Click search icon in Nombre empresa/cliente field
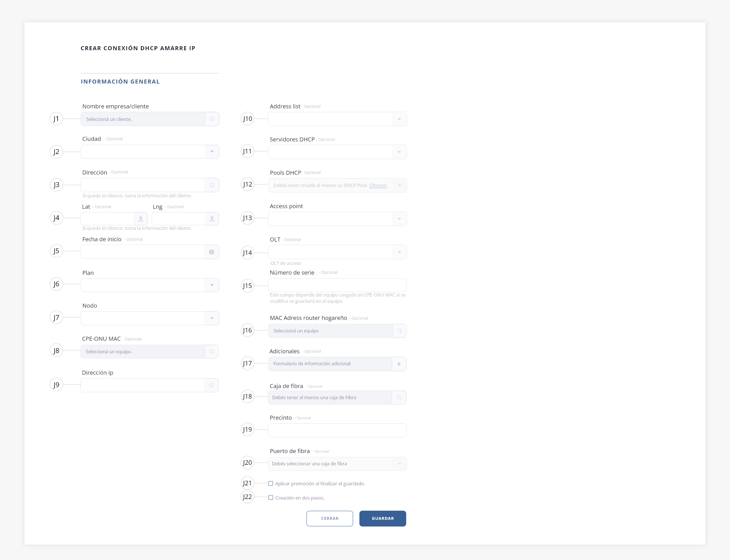This screenshot has height=560, width=730. (212, 119)
